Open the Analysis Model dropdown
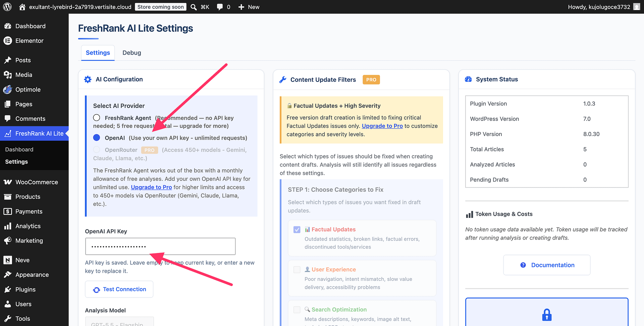644x326 pixels. (x=119, y=322)
